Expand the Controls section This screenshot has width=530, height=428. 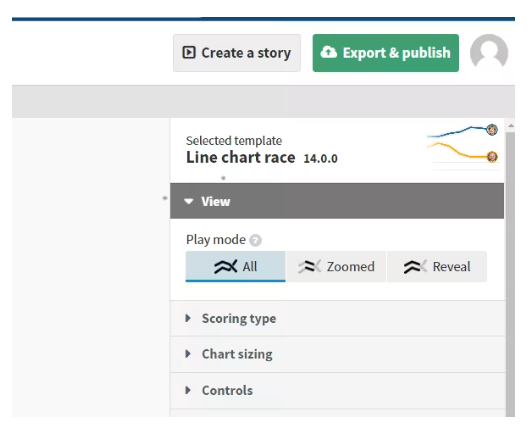point(338,390)
